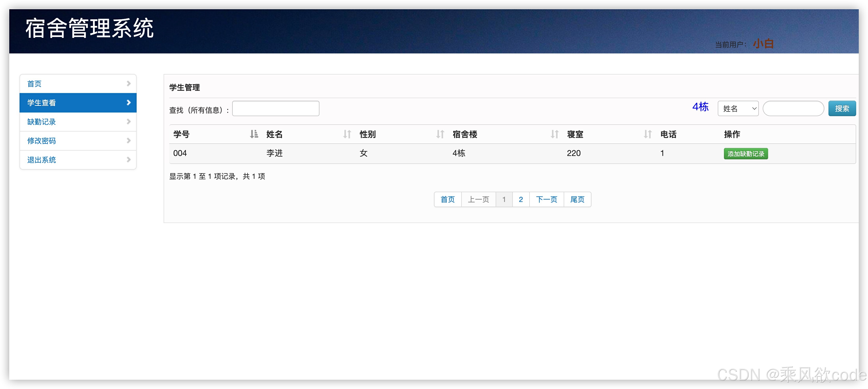Open the 姓名 search type dropdown
868x389 pixels.
738,108
